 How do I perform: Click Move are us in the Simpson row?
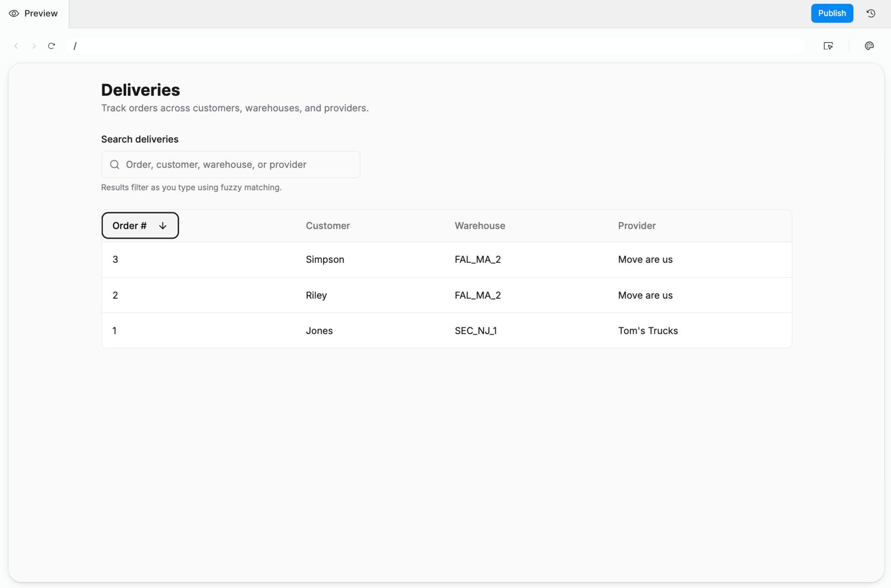[x=645, y=259]
